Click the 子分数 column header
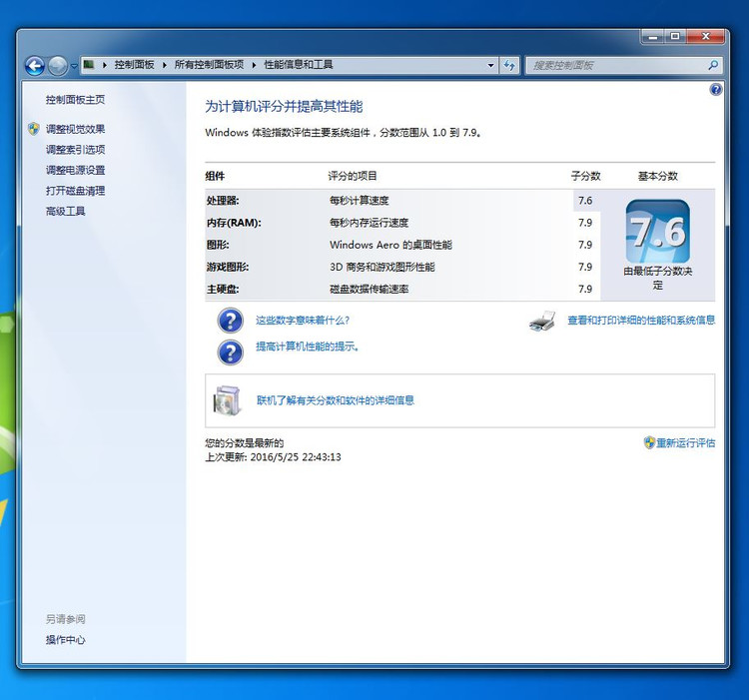The image size is (749, 700). [x=585, y=176]
